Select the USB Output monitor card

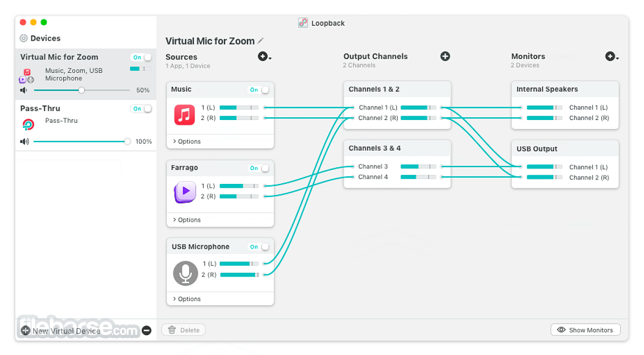(x=565, y=164)
